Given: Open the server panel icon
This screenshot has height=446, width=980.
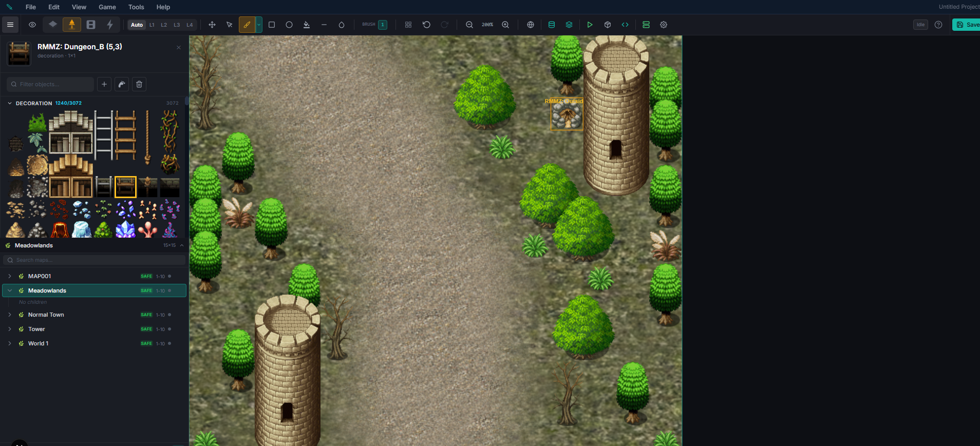Looking at the screenshot, I should (x=646, y=25).
